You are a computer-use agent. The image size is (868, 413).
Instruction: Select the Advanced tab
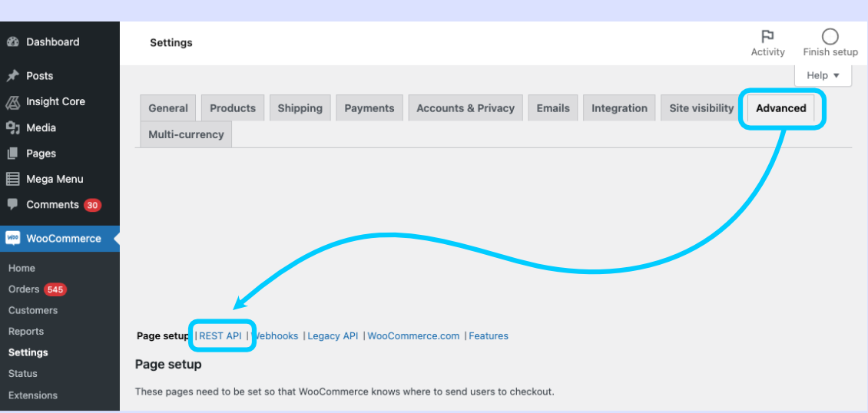pyautogui.click(x=781, y=107)
